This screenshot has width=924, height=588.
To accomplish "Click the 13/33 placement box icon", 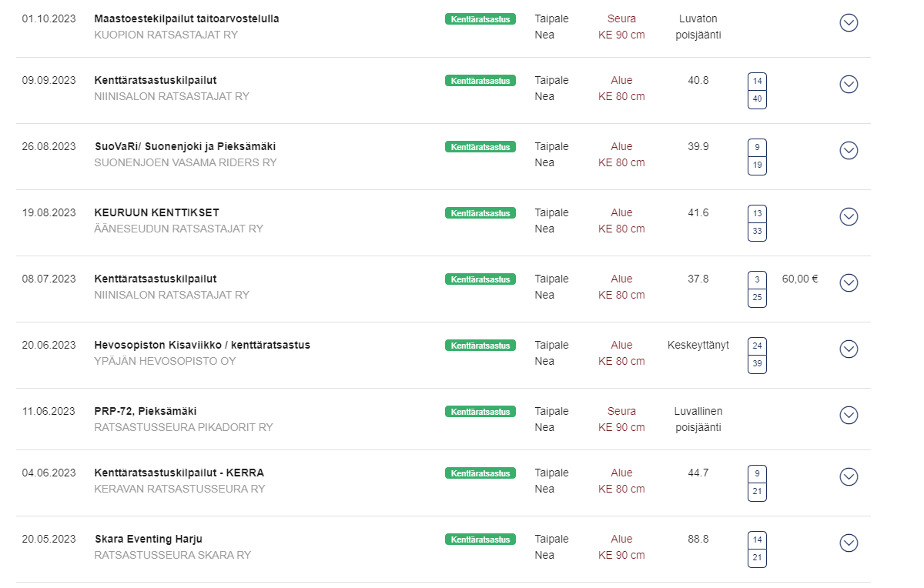I will [x=758, y=223].
